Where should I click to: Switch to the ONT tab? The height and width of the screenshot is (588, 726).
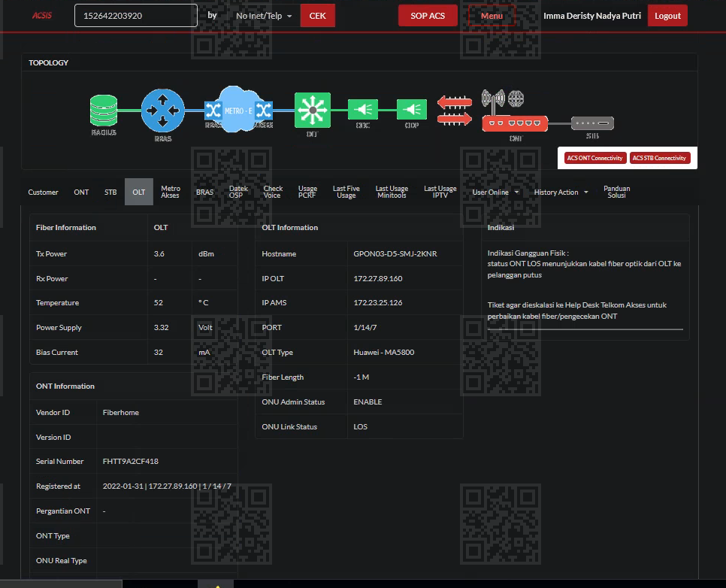(x=81, y=192)
